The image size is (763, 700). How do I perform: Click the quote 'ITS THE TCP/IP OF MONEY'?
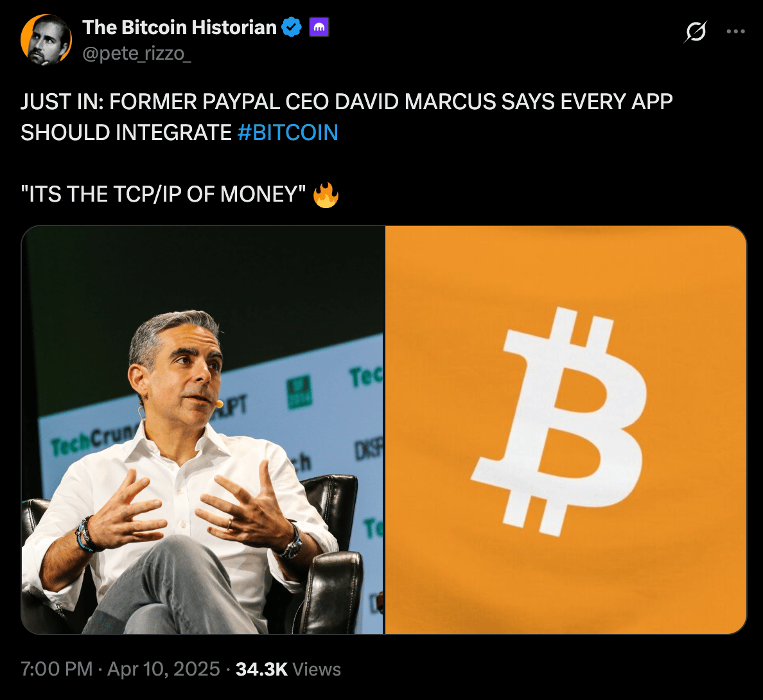click(163, 194)
